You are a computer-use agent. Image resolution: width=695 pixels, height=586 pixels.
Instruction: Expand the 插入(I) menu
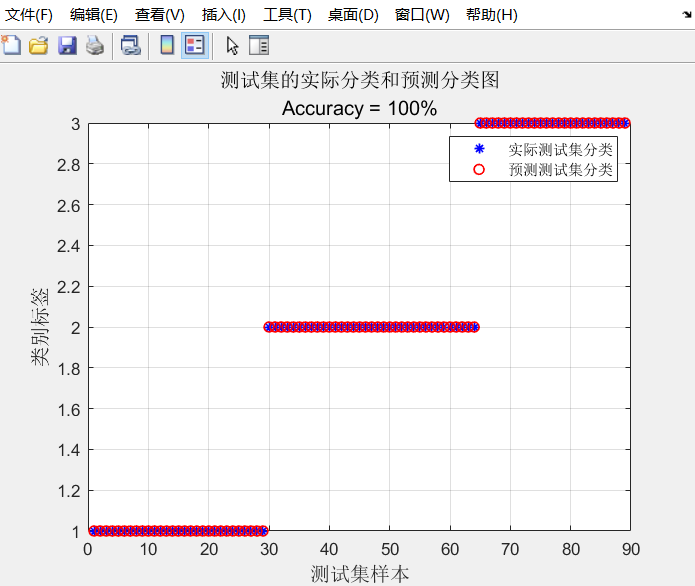click(223, 15)
